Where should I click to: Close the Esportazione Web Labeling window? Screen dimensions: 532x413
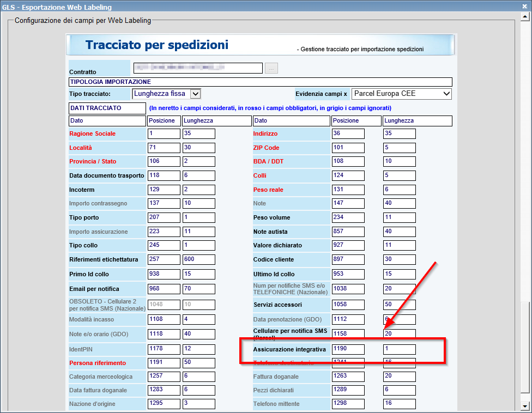tap(524, 7)
